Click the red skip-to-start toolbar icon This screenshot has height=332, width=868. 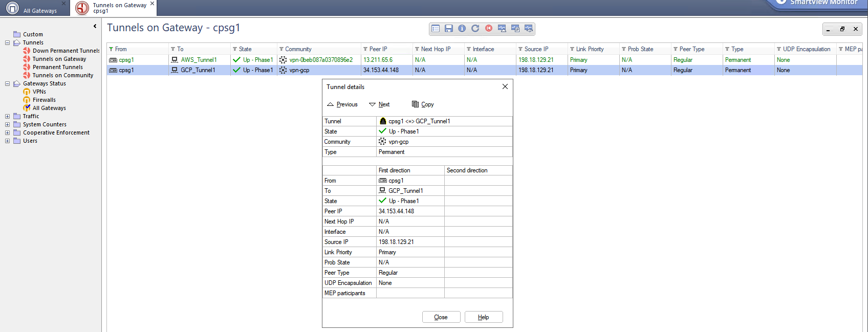point(489,29)
